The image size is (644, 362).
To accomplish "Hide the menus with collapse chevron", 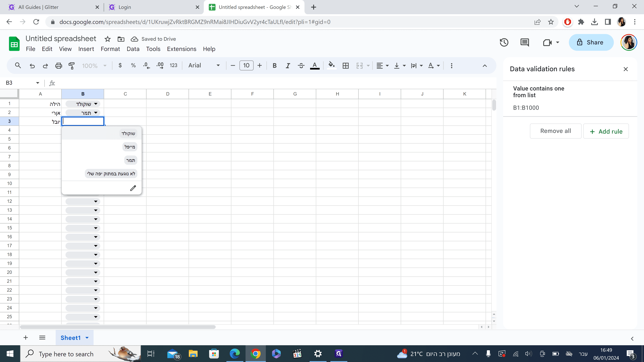I will (x=485, y=66).
